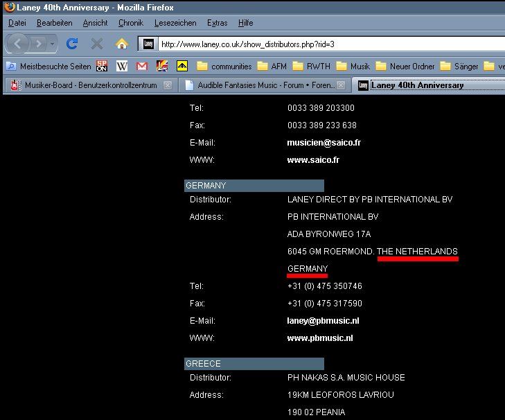This screenshot has height=420, width=505.
Task: Click the Laney site favicon in address bar
Action: [148, 44]
